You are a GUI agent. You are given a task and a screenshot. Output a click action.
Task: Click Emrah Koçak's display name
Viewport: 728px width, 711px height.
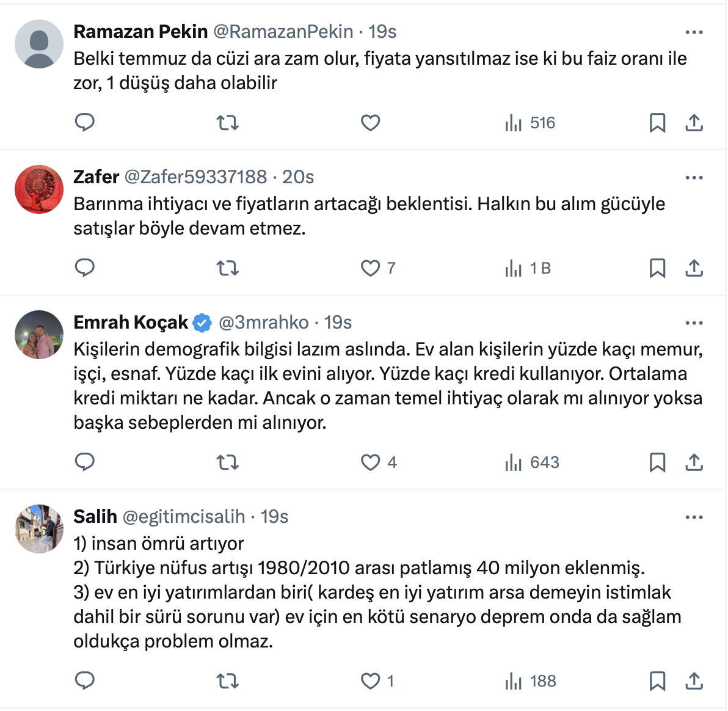coord(131,323)
